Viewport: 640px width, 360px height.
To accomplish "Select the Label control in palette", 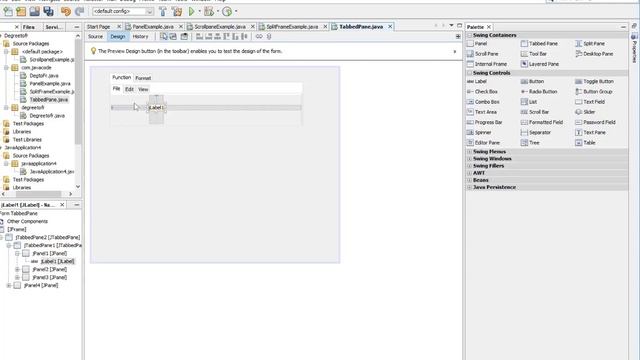I will click(x=477, y=82).
